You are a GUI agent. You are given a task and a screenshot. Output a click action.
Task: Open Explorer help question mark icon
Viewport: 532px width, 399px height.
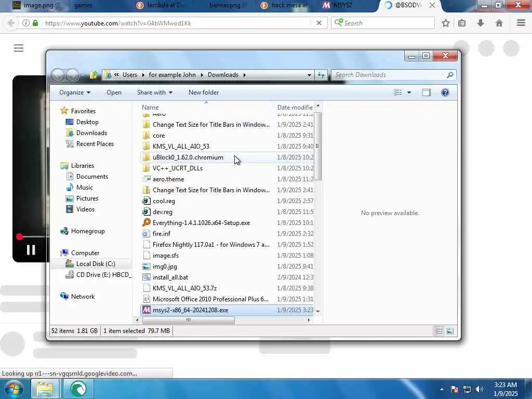click(445, 92)
